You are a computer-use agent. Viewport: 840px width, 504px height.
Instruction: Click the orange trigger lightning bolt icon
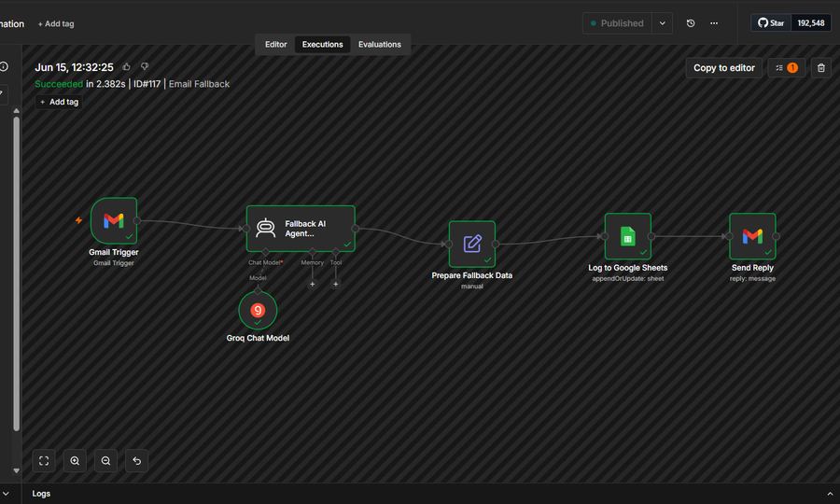tap(78, 220)
